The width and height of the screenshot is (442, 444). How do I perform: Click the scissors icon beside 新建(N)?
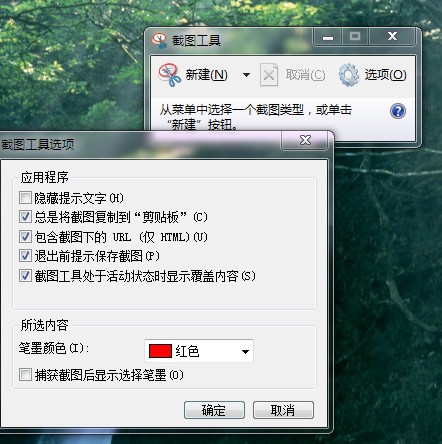click(169, 75)
